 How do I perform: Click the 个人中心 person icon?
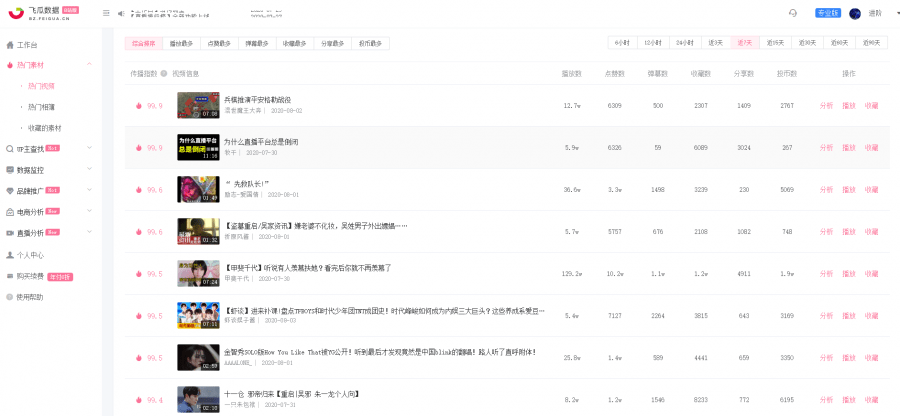10,255
